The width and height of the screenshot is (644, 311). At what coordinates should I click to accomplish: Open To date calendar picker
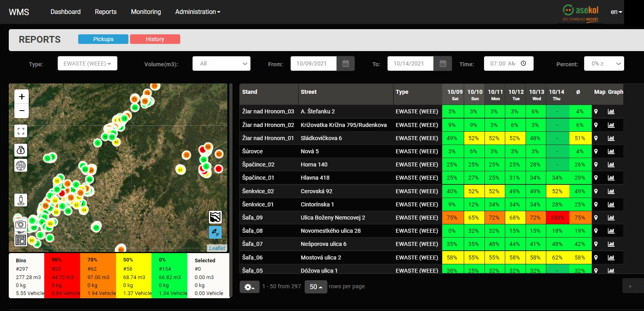pos(443,63)
